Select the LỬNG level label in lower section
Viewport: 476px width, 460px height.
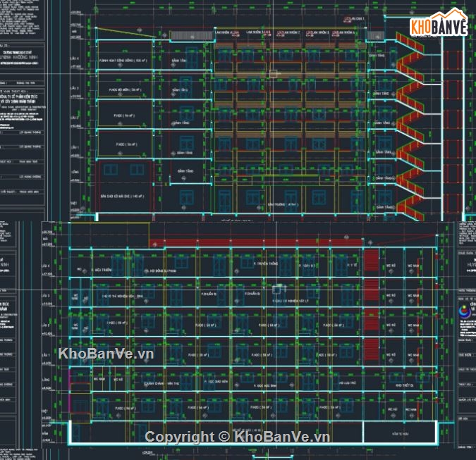click(x=46, y=380)
